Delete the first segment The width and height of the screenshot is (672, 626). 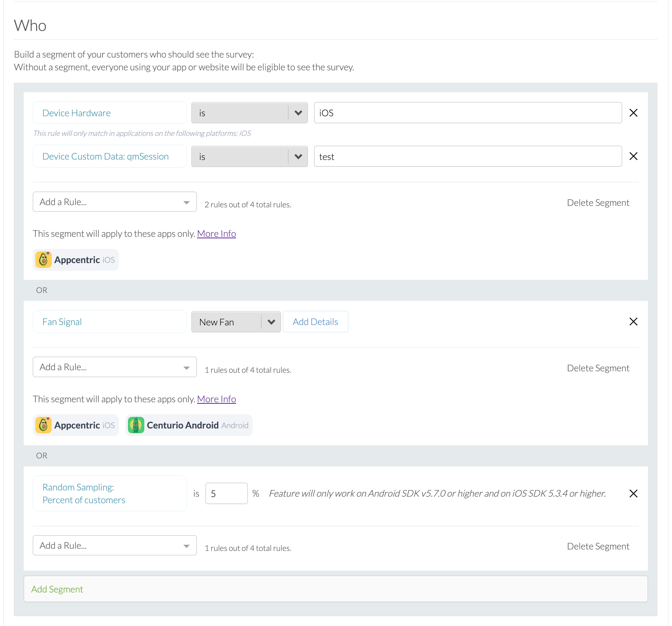(598, 203)
